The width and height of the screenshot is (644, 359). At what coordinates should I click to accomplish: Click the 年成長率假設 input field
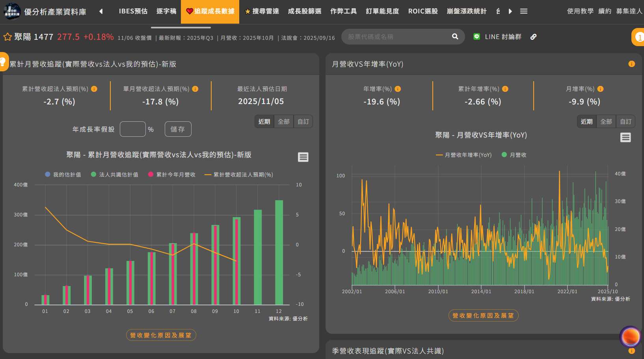click(132, 129)
